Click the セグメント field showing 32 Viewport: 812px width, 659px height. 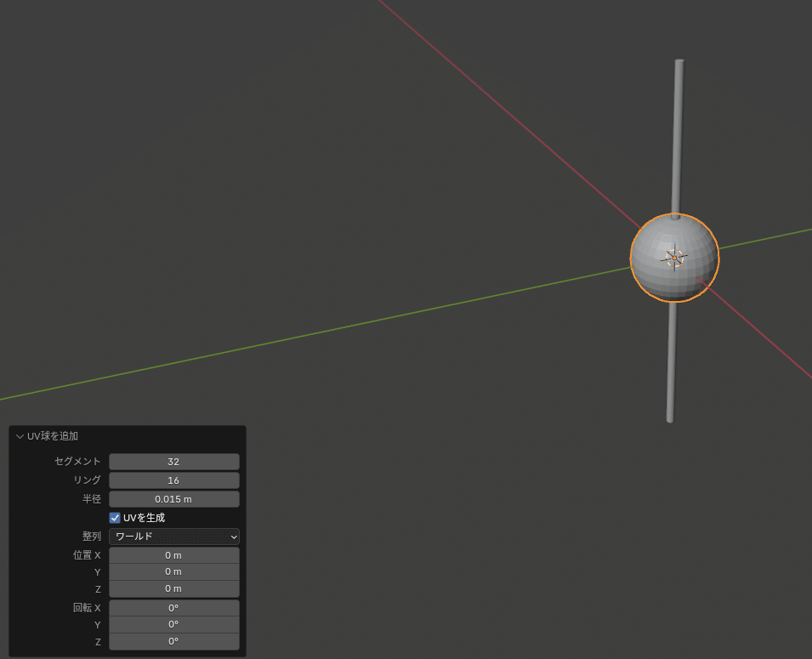pos(174,462)
